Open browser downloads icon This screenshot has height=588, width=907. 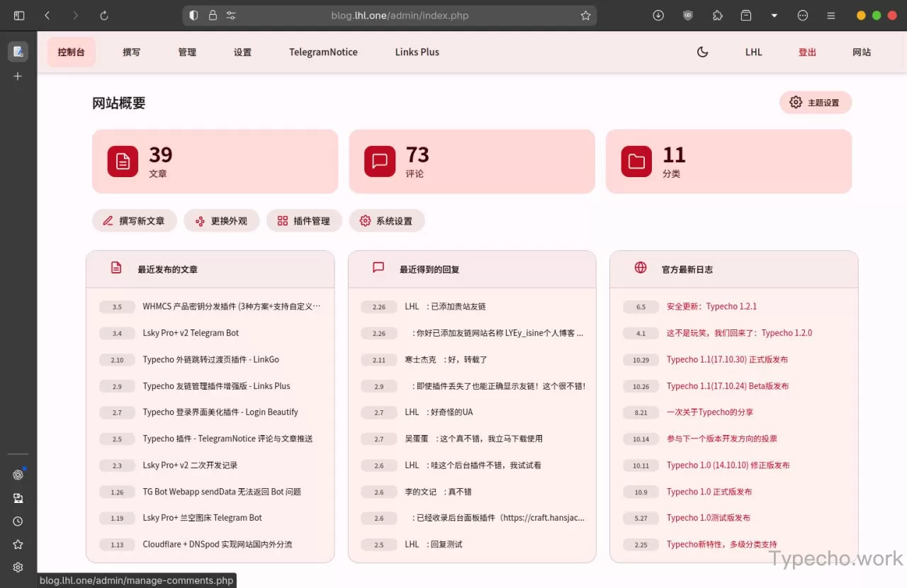click(658, 16)
